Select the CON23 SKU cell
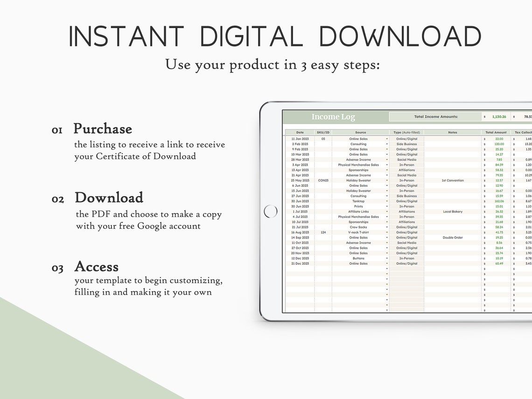The image size is (532, 399). (322, 181)
